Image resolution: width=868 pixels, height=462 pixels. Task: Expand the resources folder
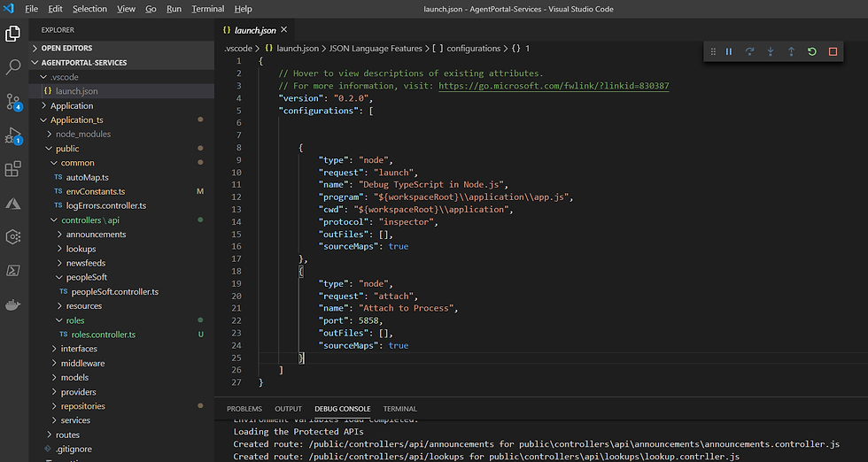122,306
